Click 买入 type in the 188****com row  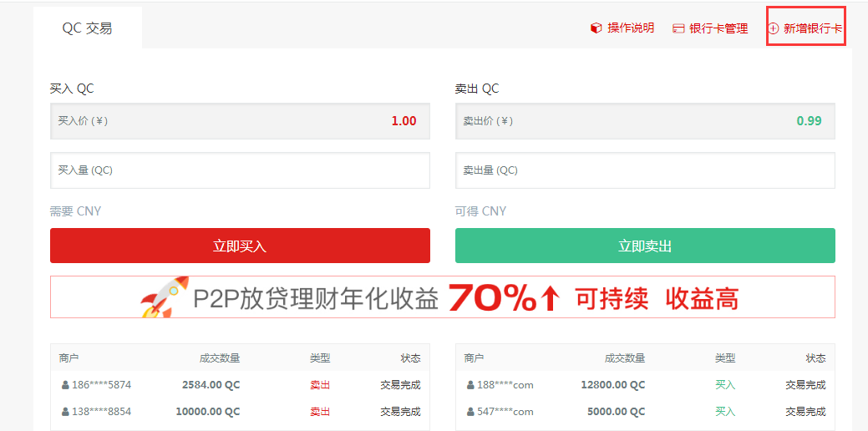coord(725,385)
